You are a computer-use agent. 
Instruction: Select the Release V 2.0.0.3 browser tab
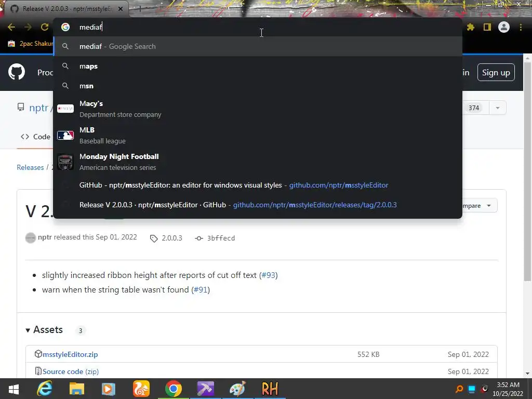tap(66, 9)
